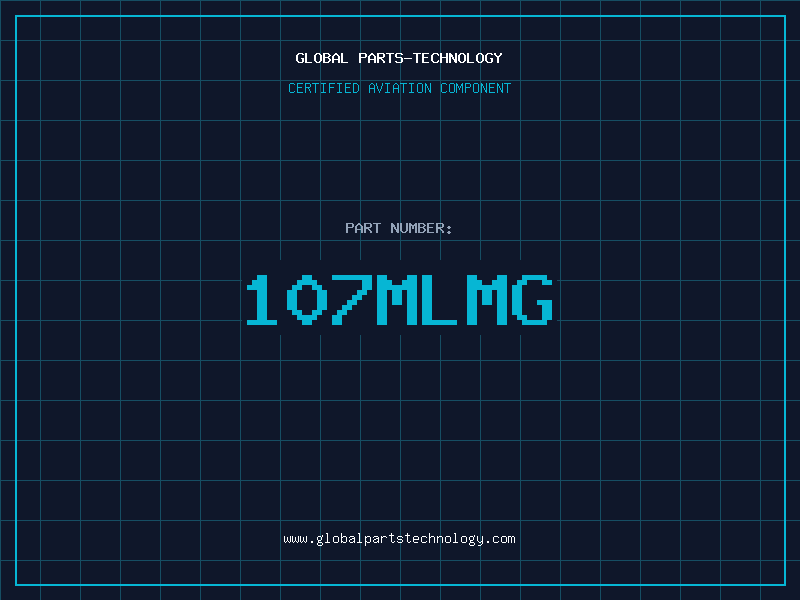
Task: Click the PART NUMBER: label
Action: pos(399,228)
